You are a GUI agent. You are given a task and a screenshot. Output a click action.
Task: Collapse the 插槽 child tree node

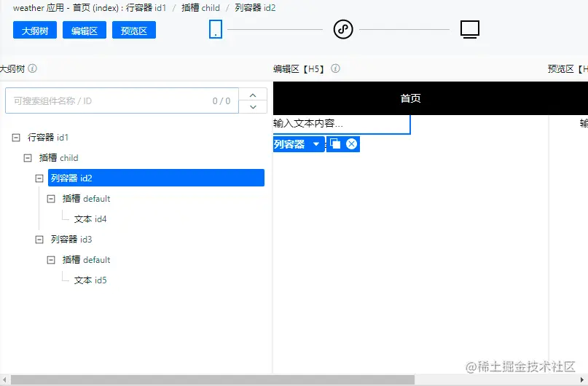[x=28, y=158]
